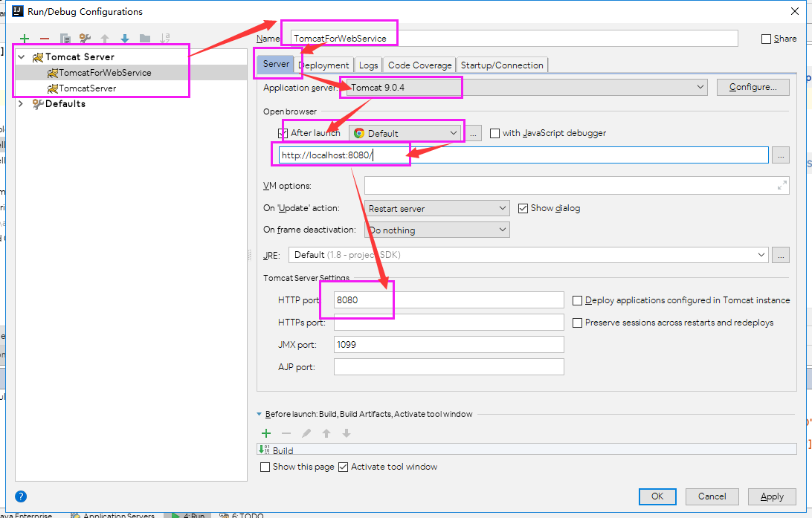Click the HTTPs port field
The height and width of the screenshot is (518, 812).
(449, 323)
